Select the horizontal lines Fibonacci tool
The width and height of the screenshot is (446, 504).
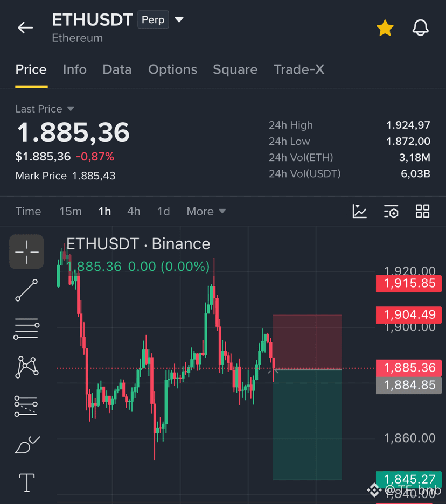27,328
